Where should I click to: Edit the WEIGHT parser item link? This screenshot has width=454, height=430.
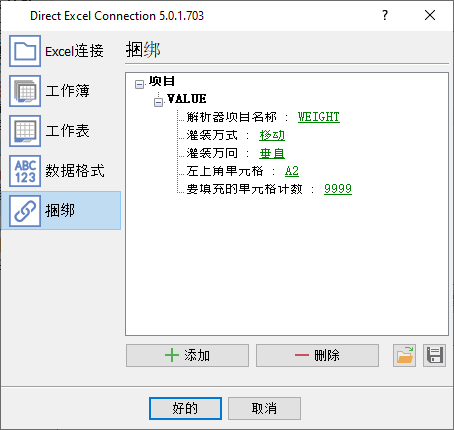coord(319,117)
